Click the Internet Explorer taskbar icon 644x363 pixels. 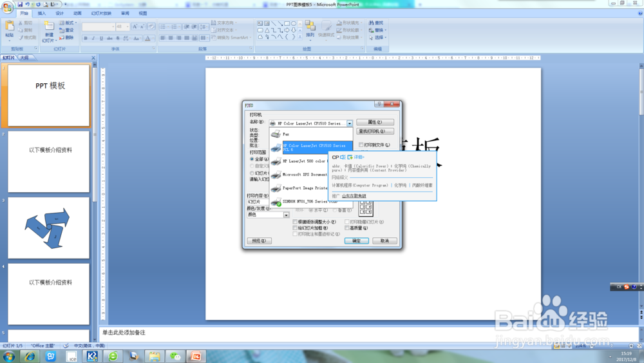[30, 357]
